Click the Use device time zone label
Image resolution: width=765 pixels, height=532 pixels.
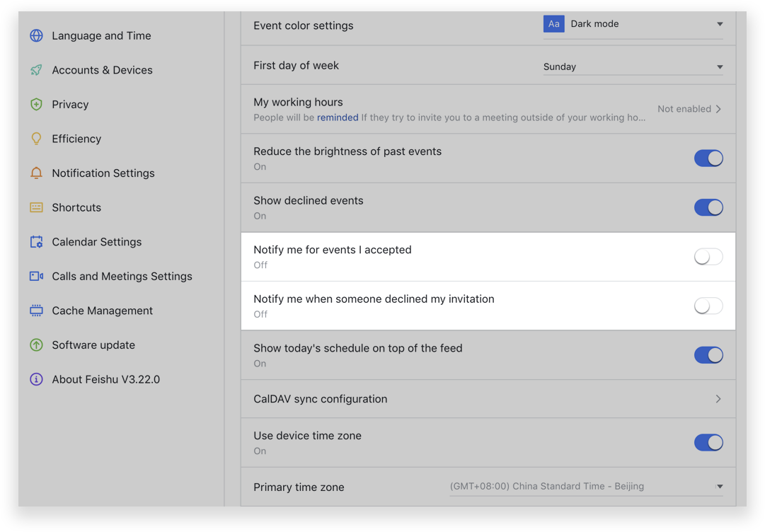point(307,436)
